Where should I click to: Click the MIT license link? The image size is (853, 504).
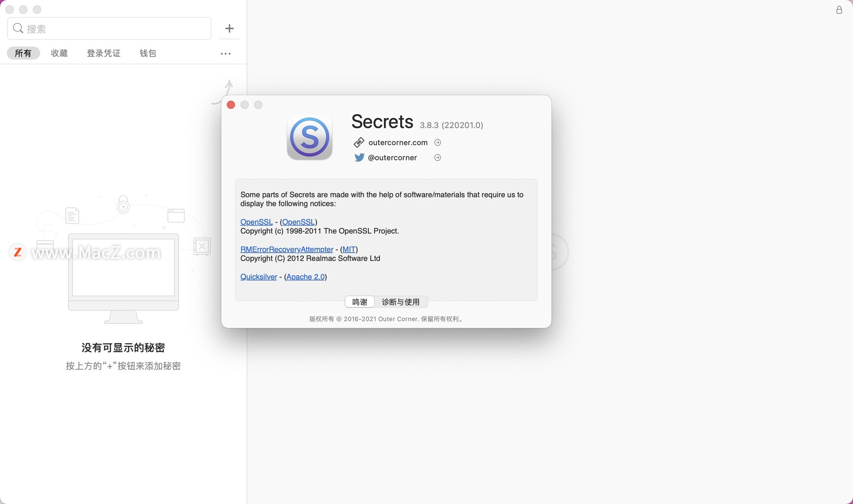pyautogui.click(x=349, y=248)
